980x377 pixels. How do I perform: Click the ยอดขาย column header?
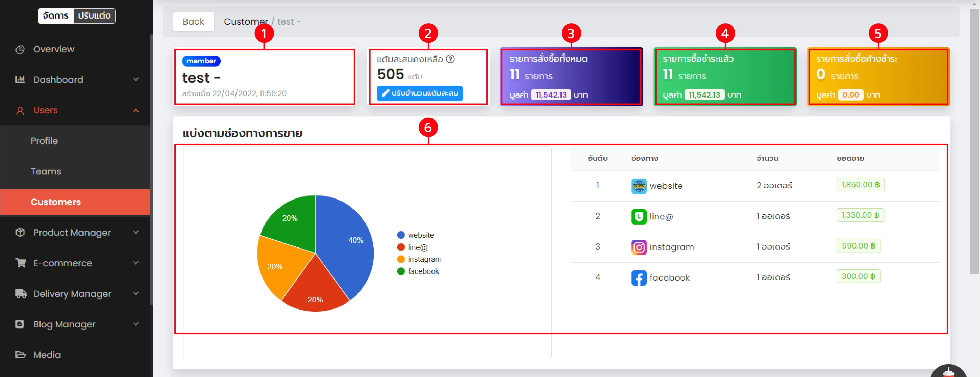coord(850,158)
